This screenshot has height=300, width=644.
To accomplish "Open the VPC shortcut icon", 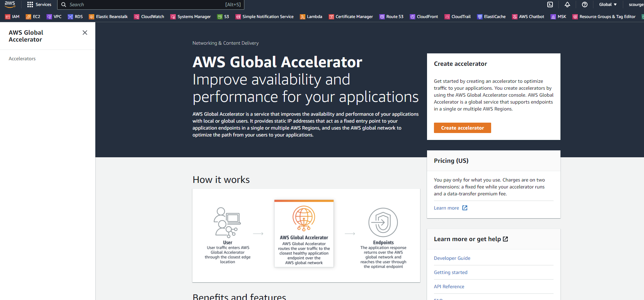I will coord(49,17).
